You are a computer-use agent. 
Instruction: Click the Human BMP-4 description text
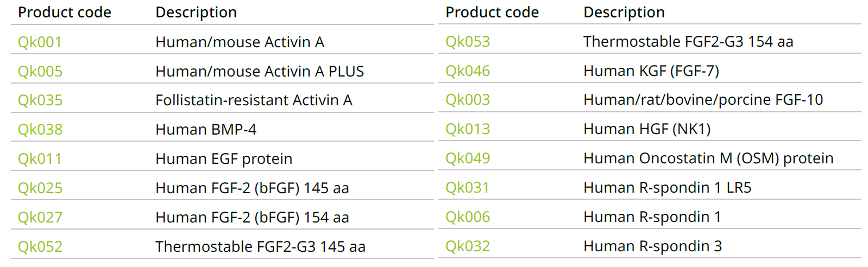[205, 130]
